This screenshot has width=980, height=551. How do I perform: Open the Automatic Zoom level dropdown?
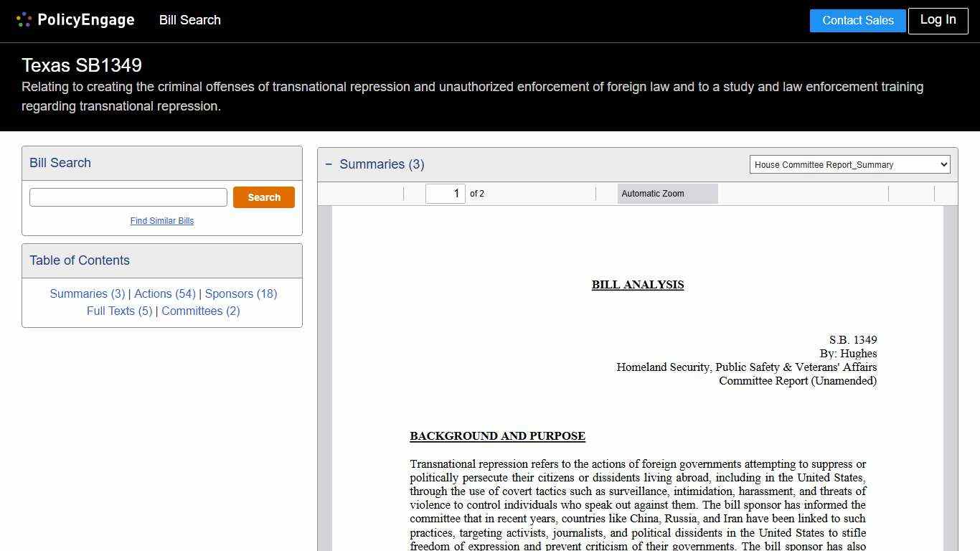coord(666,193)
